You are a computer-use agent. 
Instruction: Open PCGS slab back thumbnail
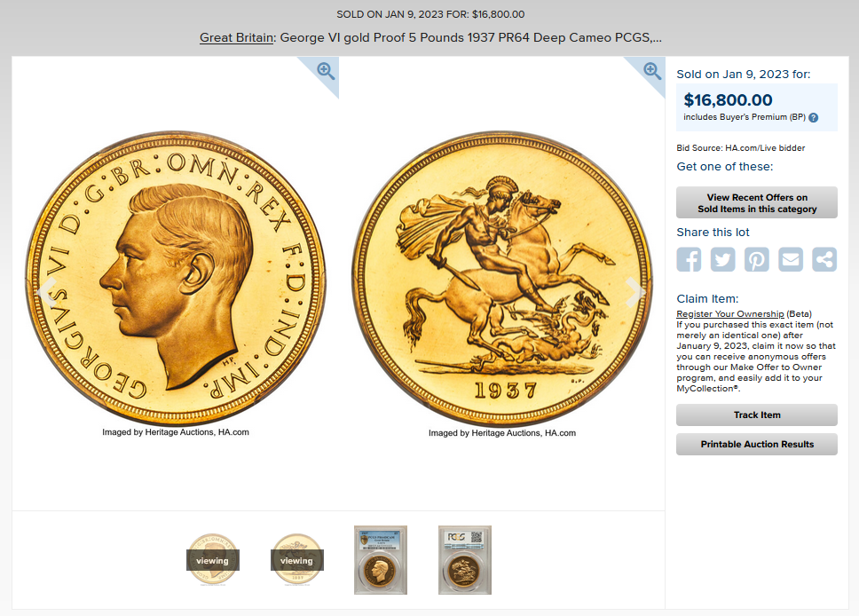(465, 559)
